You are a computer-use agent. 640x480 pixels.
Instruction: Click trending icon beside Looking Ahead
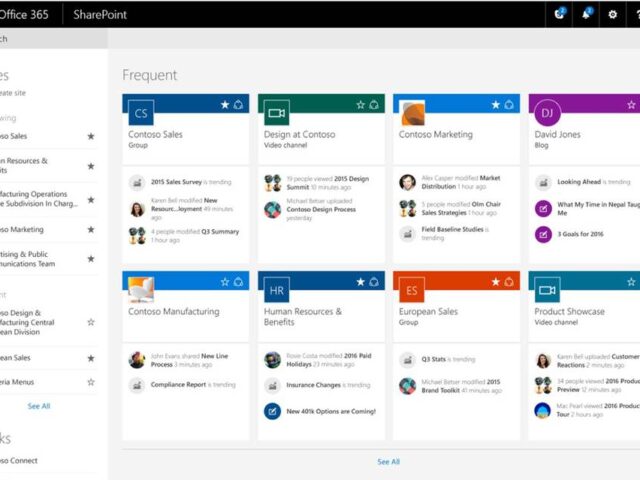(543, 182)
